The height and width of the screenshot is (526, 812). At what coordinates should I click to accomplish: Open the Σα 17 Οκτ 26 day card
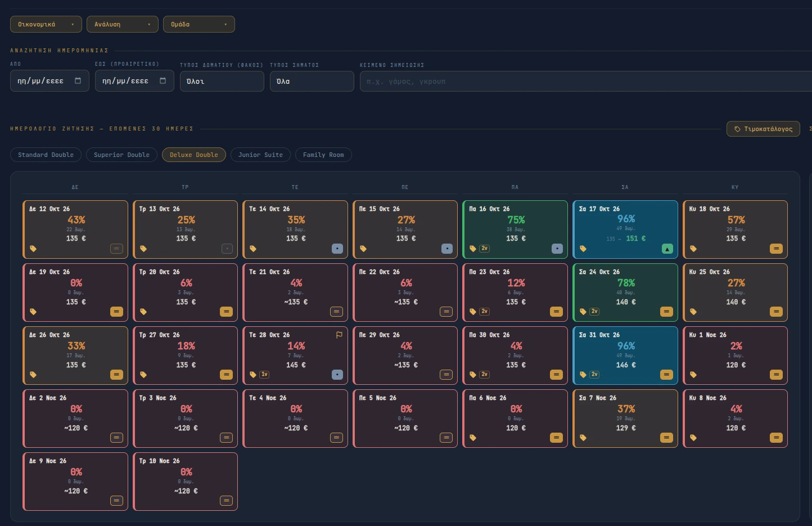pyautogui.click(x=625, y=230)
